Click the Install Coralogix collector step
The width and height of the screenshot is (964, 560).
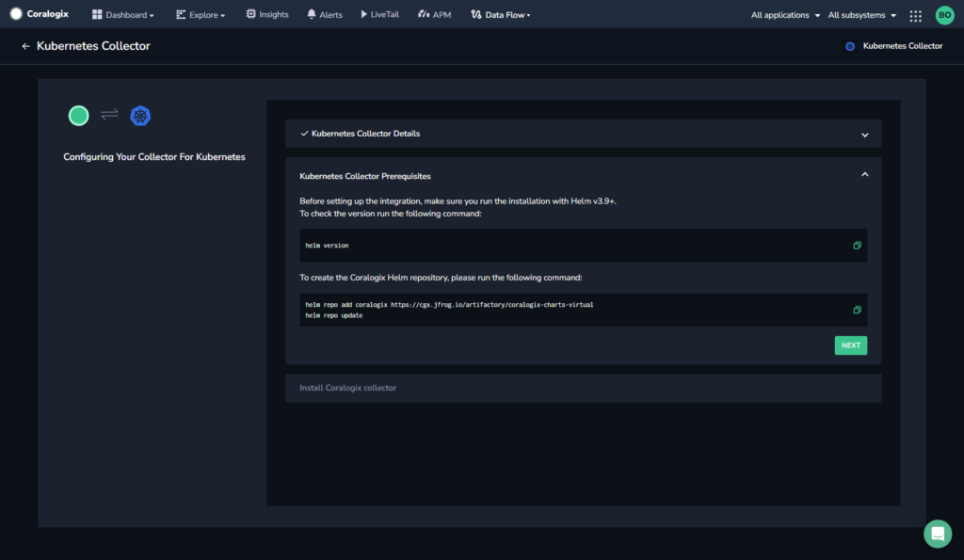click(x=583, y=388)
